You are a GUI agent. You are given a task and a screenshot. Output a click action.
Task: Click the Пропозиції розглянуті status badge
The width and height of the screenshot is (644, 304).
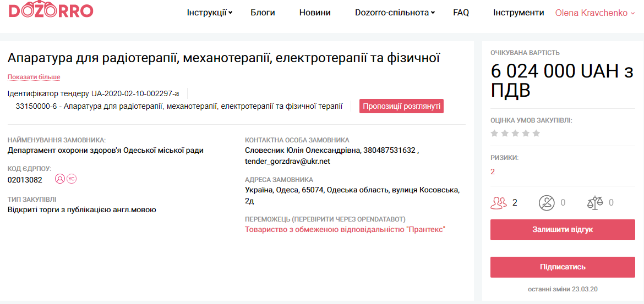401,106
